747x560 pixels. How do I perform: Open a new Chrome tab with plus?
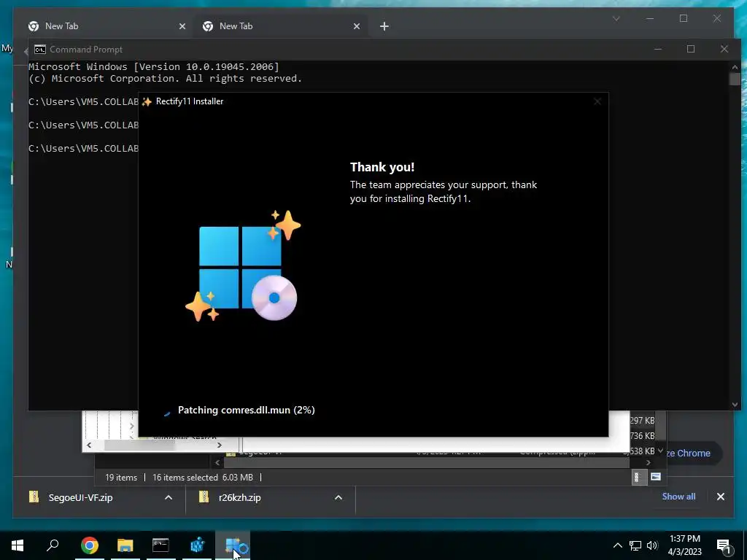pos(384,26)
